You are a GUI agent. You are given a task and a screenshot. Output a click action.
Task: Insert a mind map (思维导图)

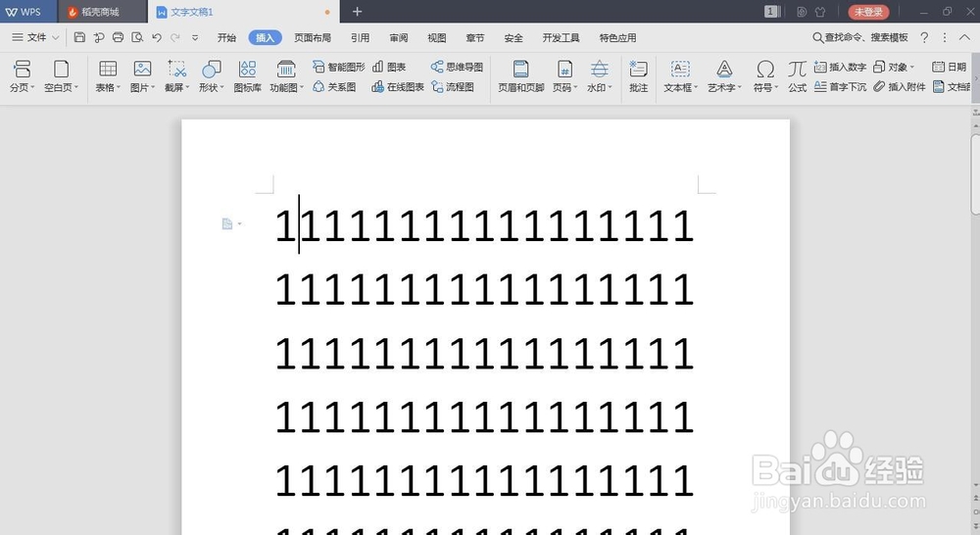[x=457, y=67]
